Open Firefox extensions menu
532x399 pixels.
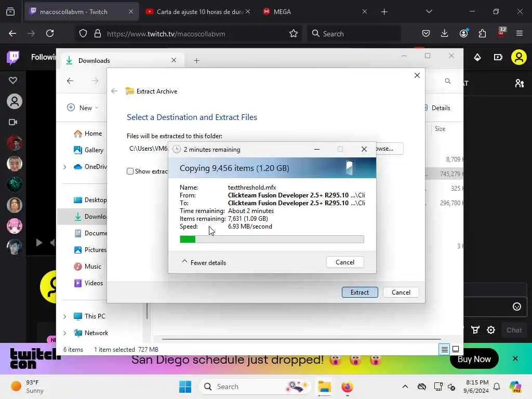(x=482, y=33)
